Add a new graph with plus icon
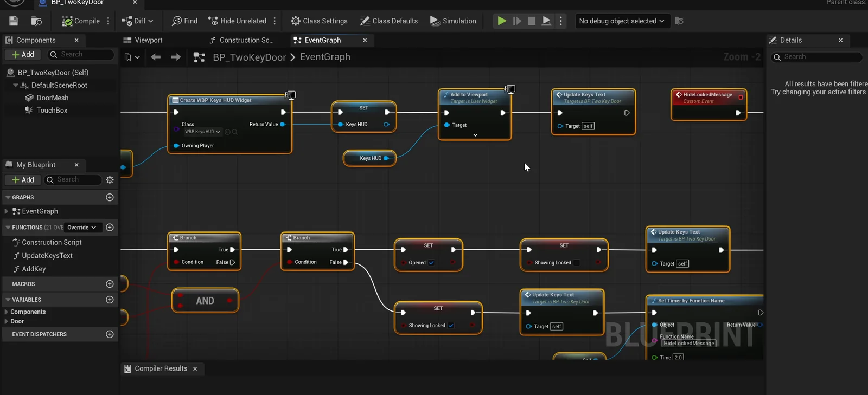868x395 pixels. [110, 198]
